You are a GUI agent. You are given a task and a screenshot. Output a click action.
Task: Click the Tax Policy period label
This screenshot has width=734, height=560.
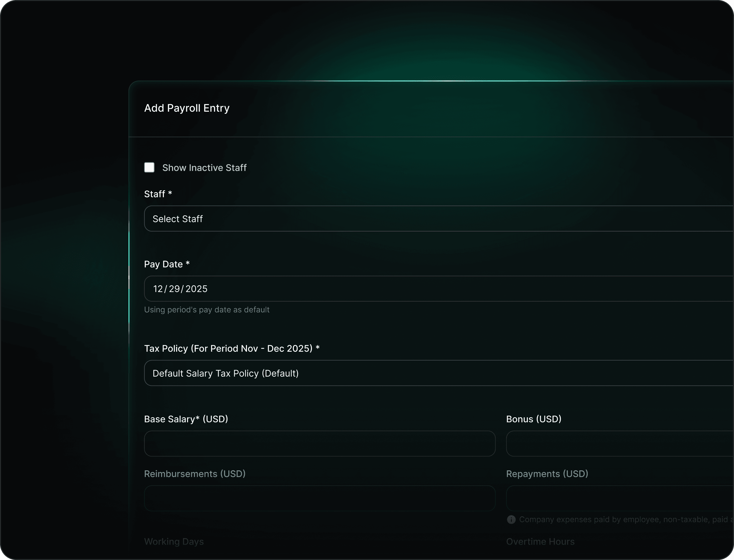[232, 348]
